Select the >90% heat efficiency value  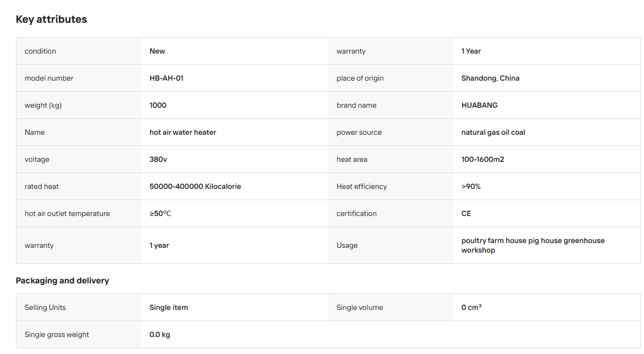coord(471,186)
